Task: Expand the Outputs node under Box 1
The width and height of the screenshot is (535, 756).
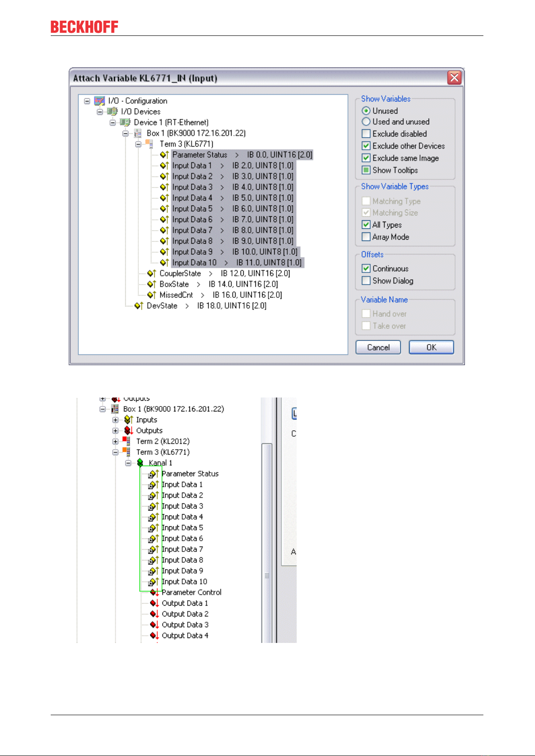Action: 115,431
